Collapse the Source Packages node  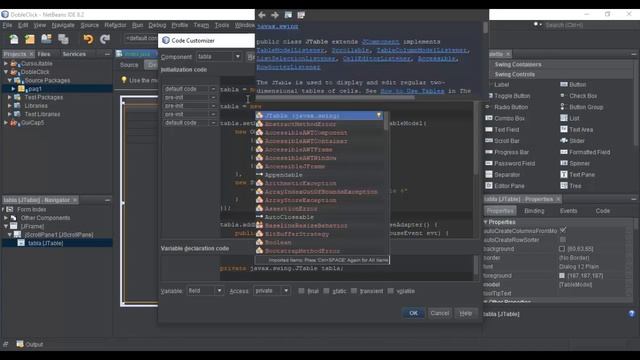9,80
